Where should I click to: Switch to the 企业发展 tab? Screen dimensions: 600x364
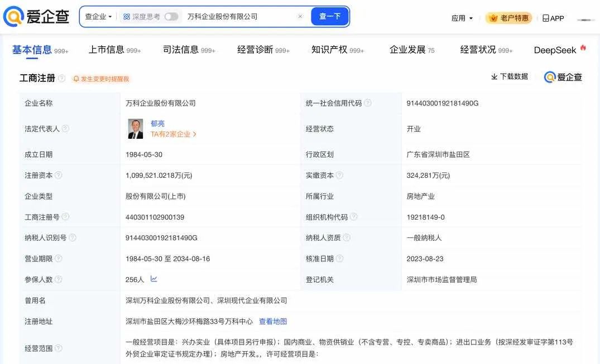[x=412, y=50]
